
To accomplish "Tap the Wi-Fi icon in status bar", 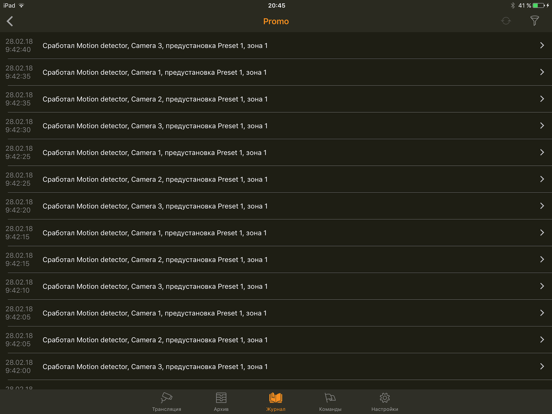I will pyautogui.click(x=21, y=5).
